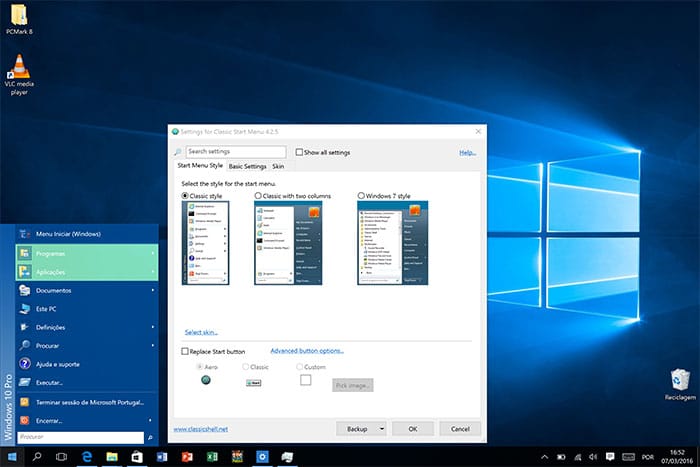
Task: Click the Este PC computer icon
Action: pos(25,309)
